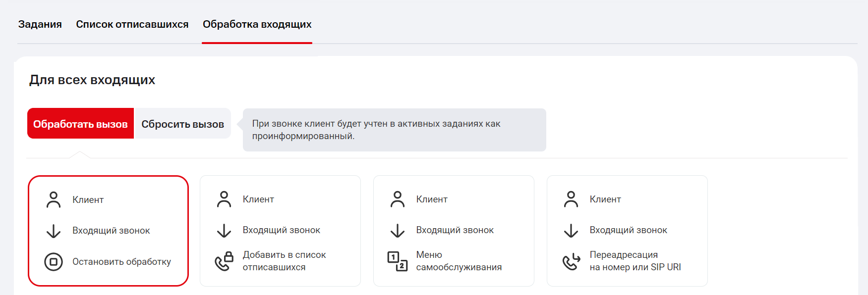This screenshot has height=295, width=868.
Task: Click the stop processing circle icon
Action: [x=54, y=262]
